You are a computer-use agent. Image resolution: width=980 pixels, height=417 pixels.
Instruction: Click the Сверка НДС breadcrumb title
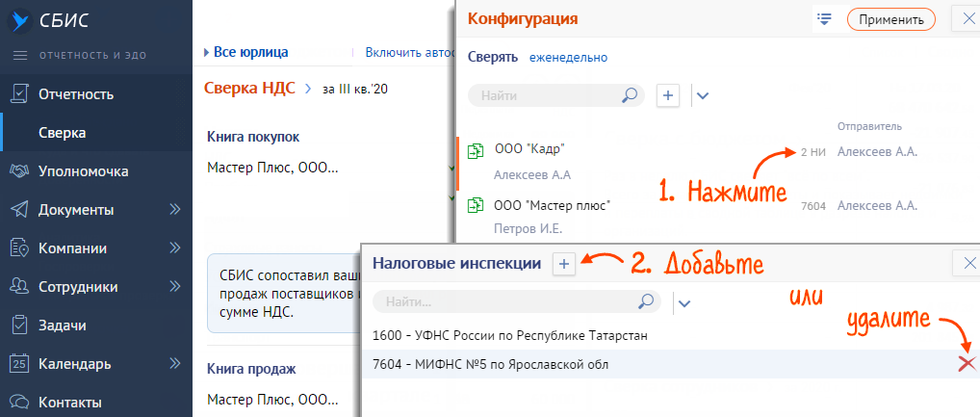coord(249,89)
